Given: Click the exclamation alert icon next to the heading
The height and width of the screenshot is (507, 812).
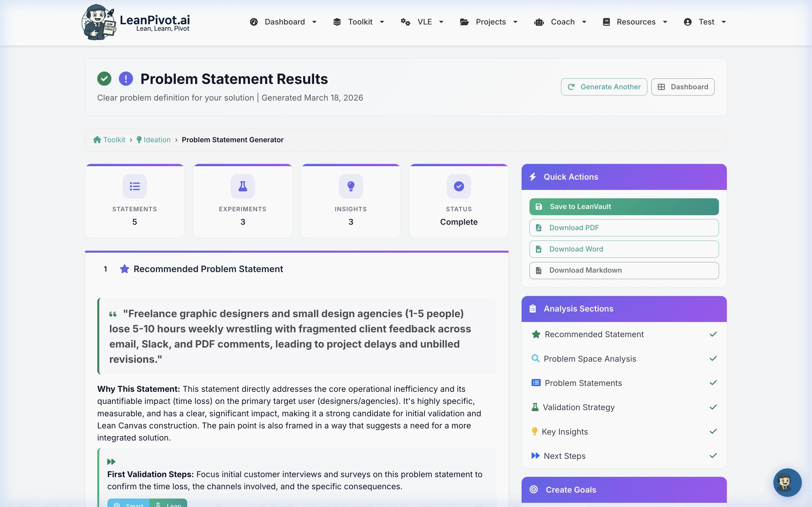Looking at the screenshot, I should point(125,79).
